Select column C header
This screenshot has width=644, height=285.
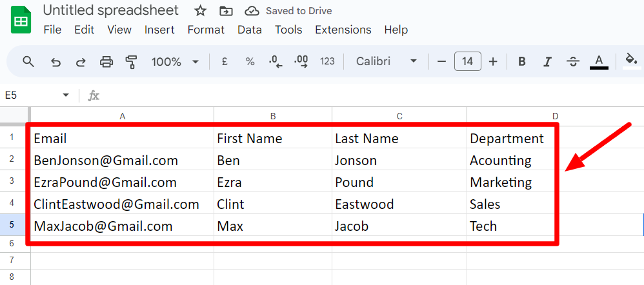(x=399, y=116)
